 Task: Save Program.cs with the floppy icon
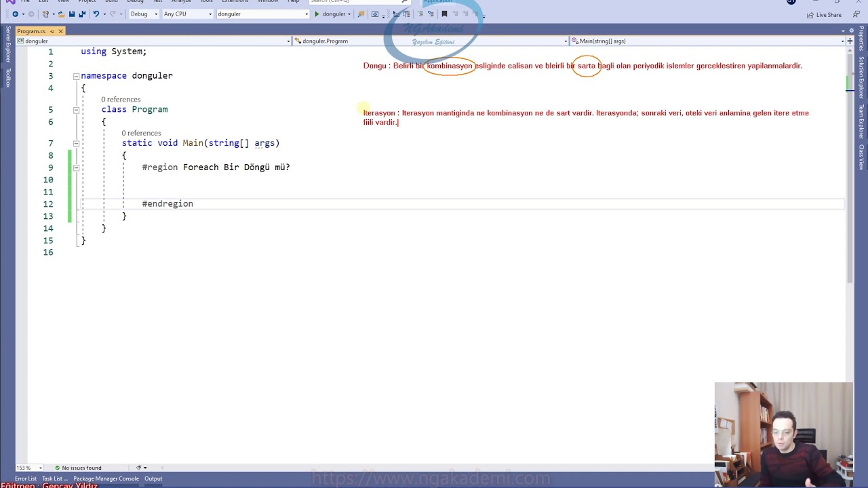click(72, 14)
